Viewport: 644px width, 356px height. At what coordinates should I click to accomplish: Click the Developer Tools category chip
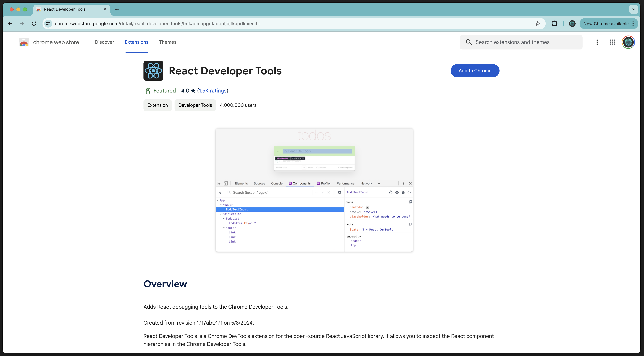point(195,105)
